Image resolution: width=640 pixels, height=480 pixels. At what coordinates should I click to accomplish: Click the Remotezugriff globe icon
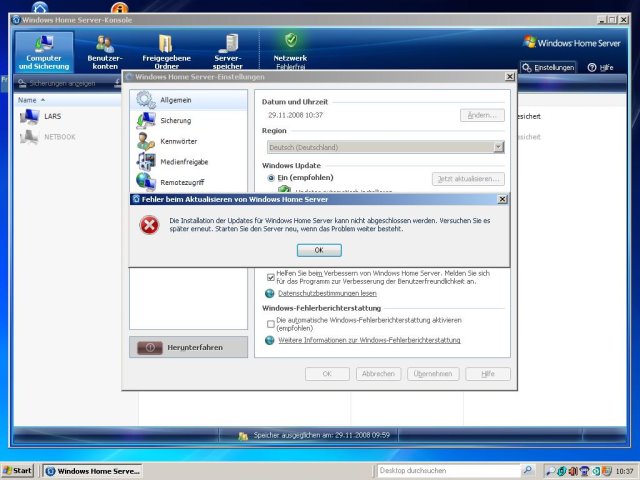(x=146, y=182)
